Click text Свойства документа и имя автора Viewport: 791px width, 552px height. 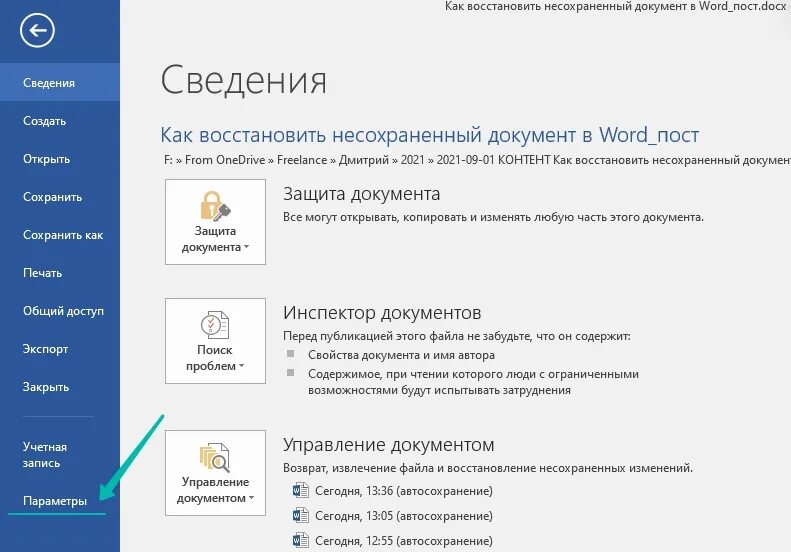[x=402, y=355]
